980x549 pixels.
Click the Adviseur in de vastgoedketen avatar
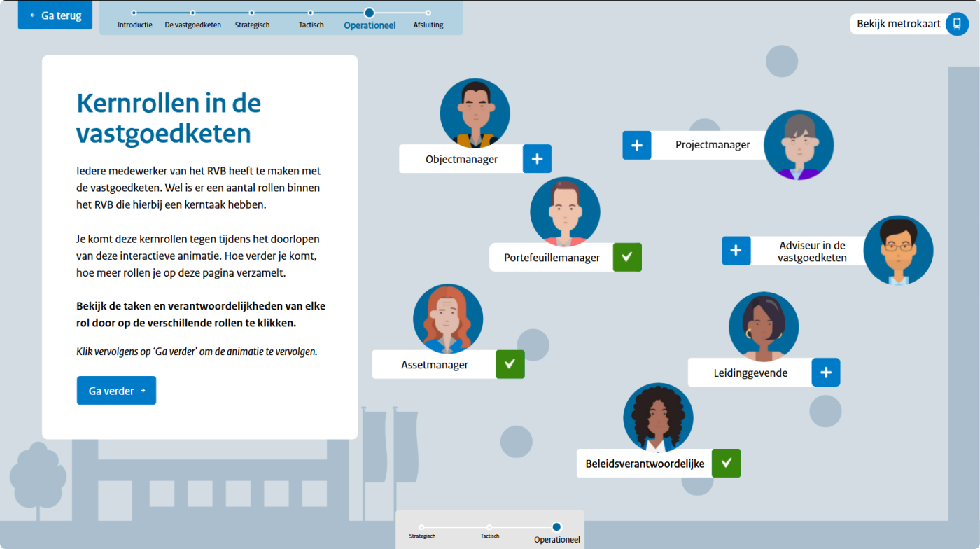(x=898, y=249)
